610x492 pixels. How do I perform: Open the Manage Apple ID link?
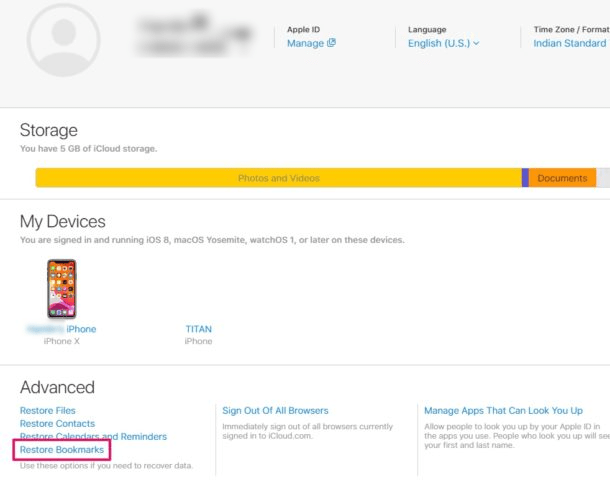click(x=305, y=43)
